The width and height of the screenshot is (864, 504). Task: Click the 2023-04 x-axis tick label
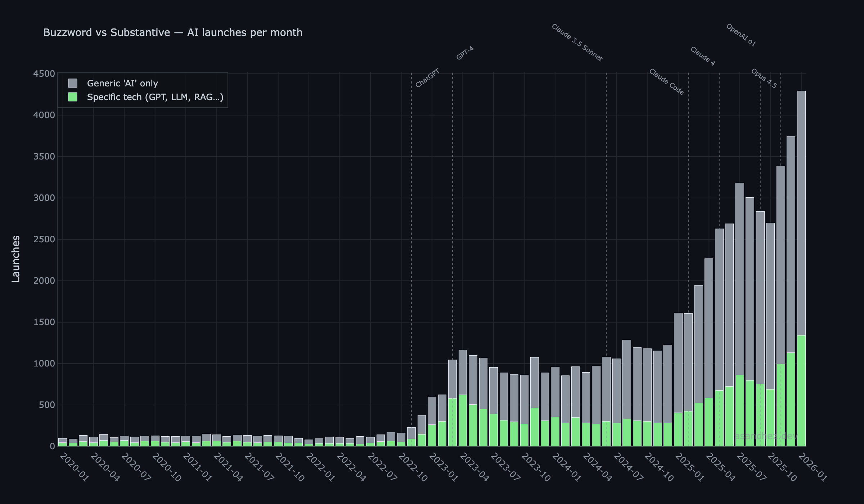click(474, 467)
